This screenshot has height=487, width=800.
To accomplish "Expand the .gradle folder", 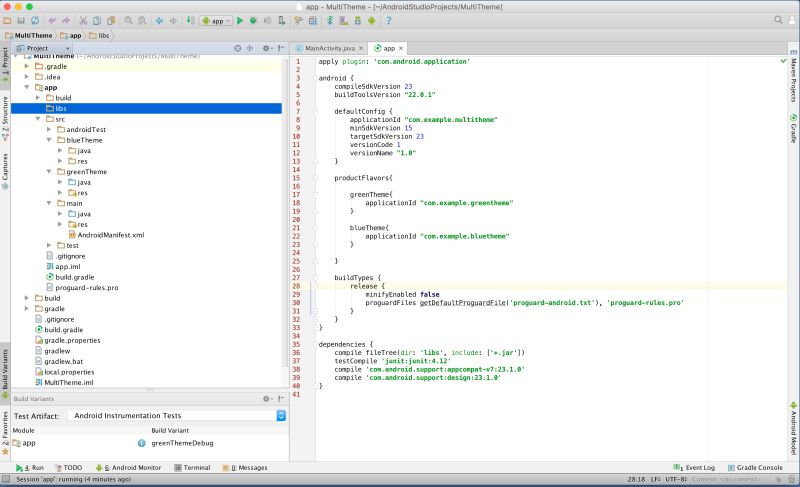I will [27, 66].
